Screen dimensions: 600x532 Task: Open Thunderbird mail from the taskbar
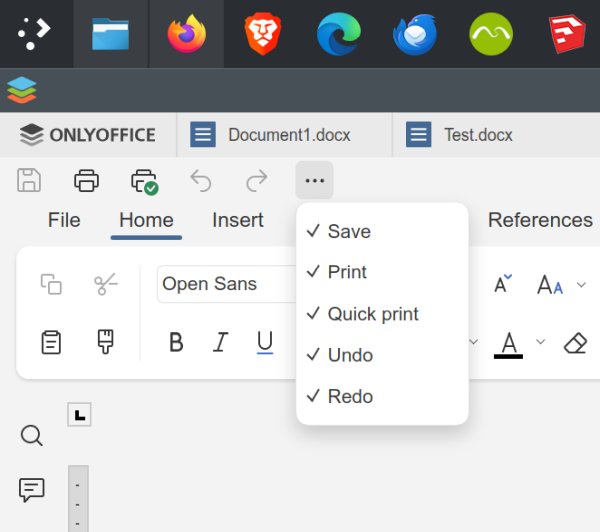pyautogui.click(x=415, y=34)
